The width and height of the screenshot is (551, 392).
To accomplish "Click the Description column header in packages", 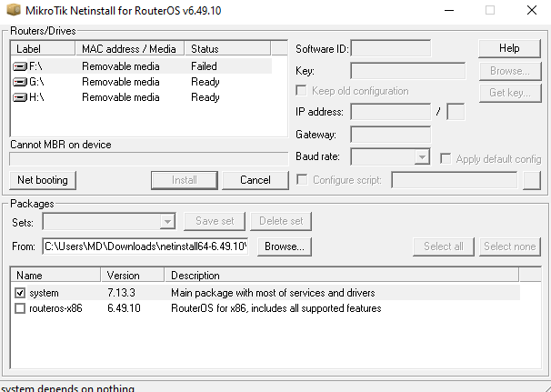I will [x=342, y=275].
